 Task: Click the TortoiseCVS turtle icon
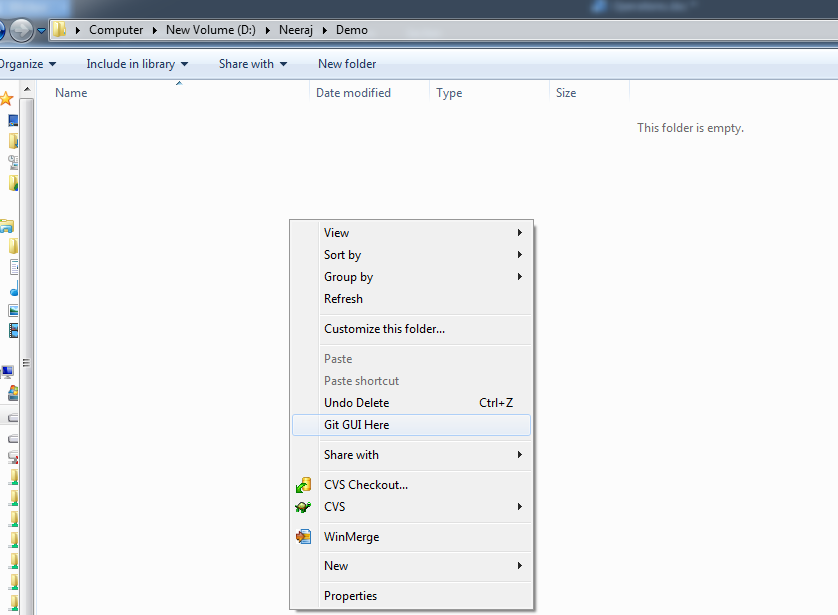point(302,507)
